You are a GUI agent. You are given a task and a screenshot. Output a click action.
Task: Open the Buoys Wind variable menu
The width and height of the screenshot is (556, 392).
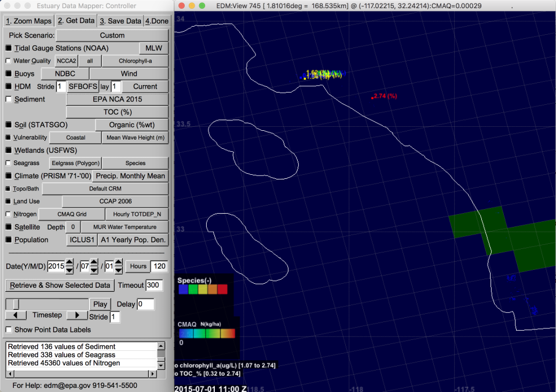129,74
